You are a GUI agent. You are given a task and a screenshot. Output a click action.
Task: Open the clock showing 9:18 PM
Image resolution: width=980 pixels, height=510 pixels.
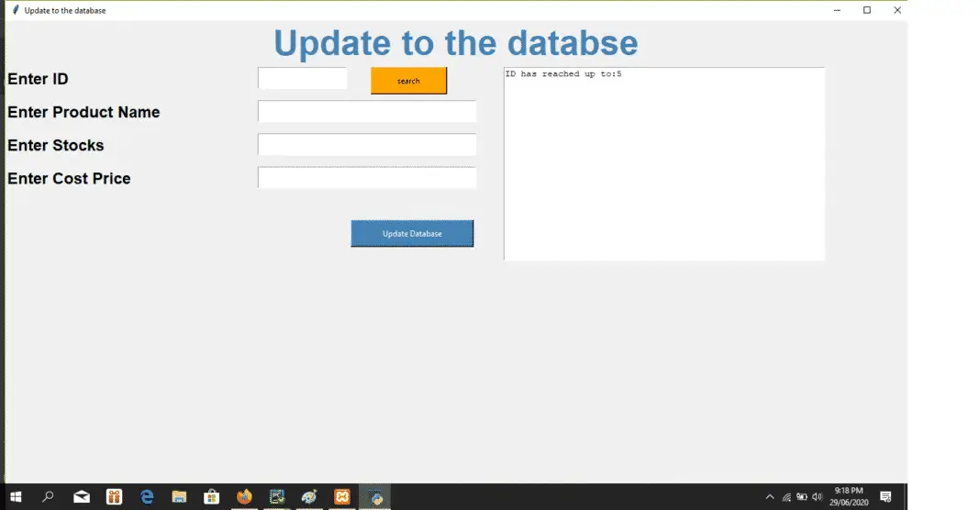click(849, 496)
